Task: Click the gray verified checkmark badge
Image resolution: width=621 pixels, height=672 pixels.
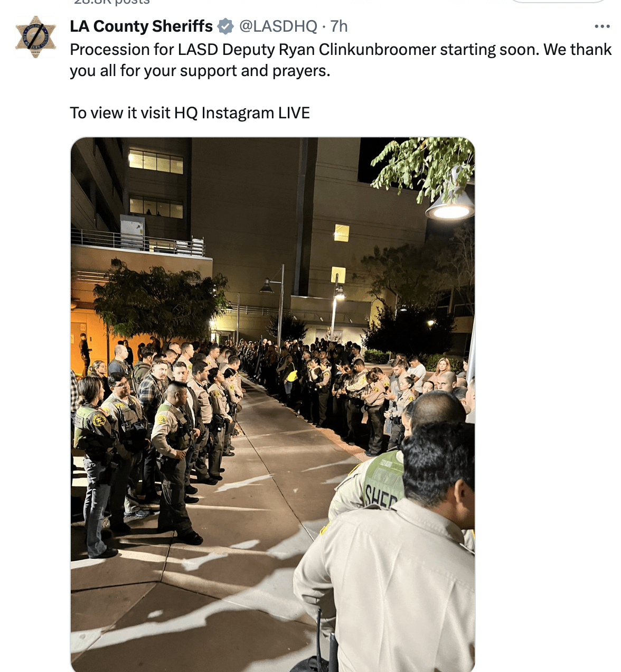Action: 226,26
